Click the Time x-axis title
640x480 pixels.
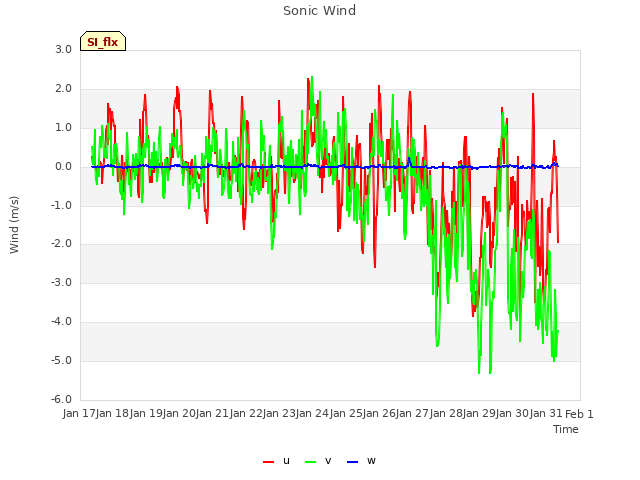click(x=566, y=429)
